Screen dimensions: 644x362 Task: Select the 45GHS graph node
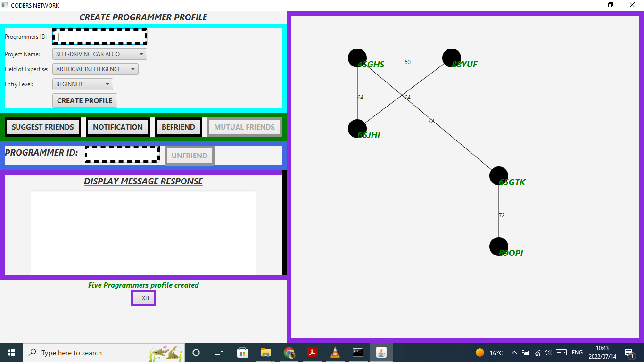click(357, 58)
